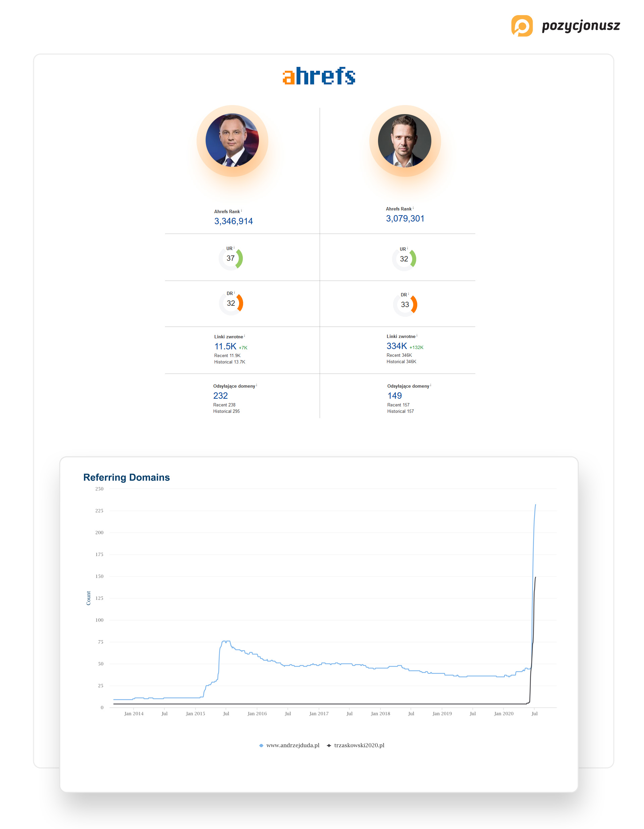Image resolution: width=644 pixels, height=829 pixels.
Task: Click the DR 32 gauge
Action: 231,303
